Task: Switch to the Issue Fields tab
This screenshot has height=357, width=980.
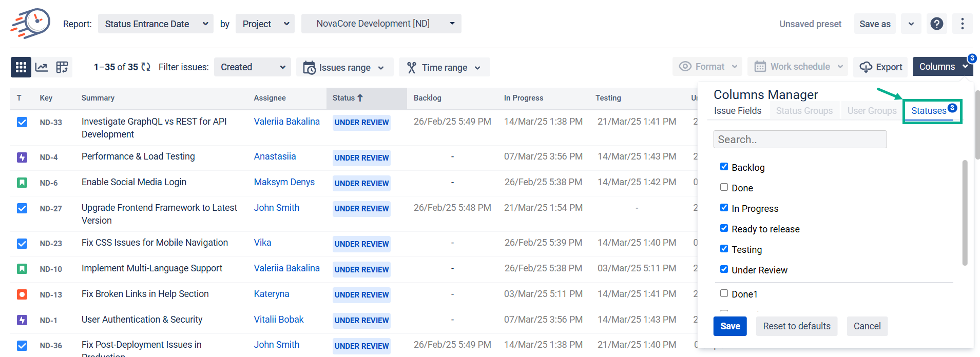Action: click(737, 111)
